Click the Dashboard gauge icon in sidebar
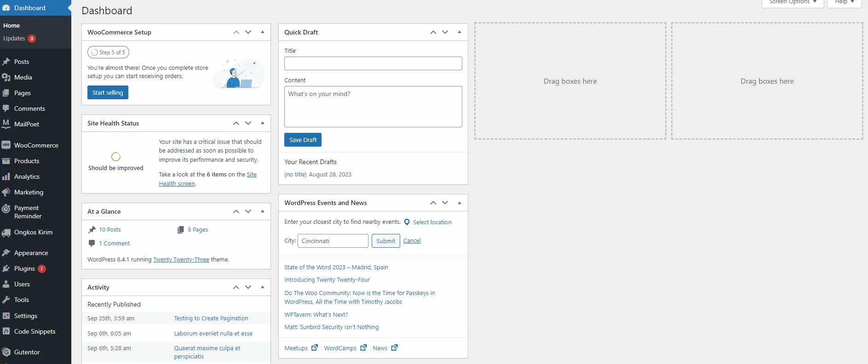The image size is (868, 364). point(6,8)
